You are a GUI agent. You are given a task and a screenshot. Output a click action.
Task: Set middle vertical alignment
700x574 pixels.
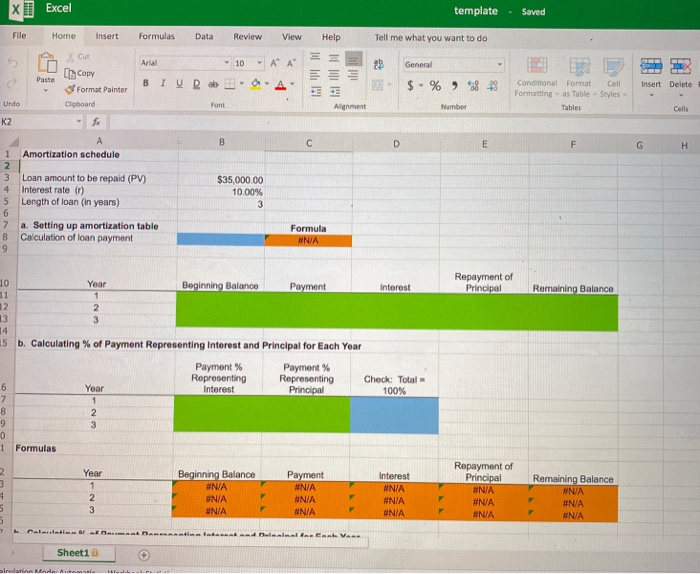[334, 58]
